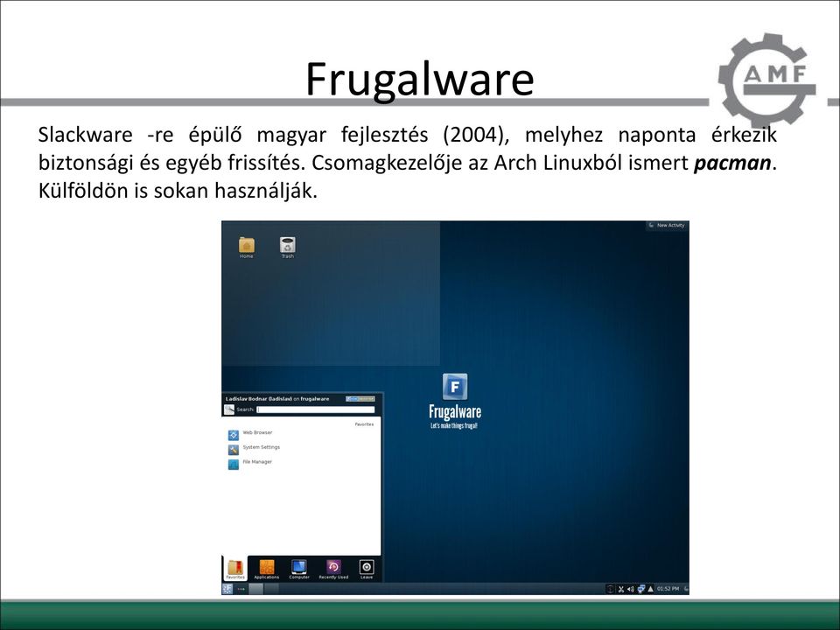Click the New Activity button
This screenshot has width=840, height=630.
coord(667,226)
